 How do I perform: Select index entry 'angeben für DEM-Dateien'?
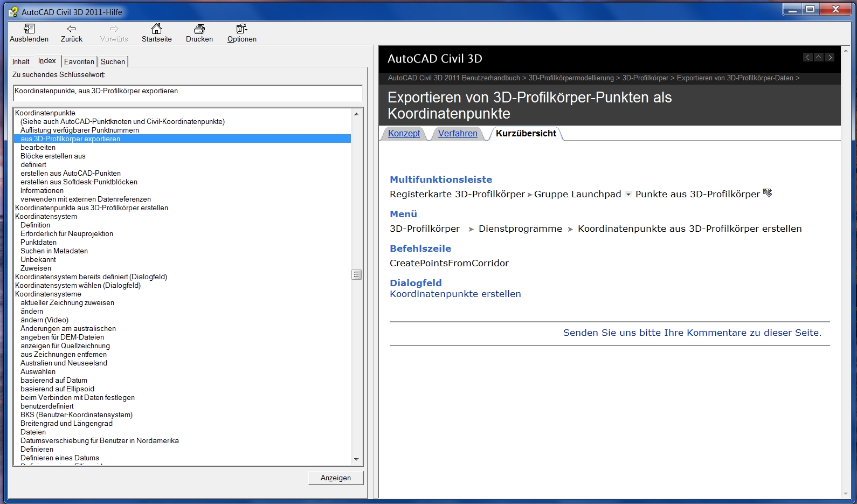[x=62, y=337]
